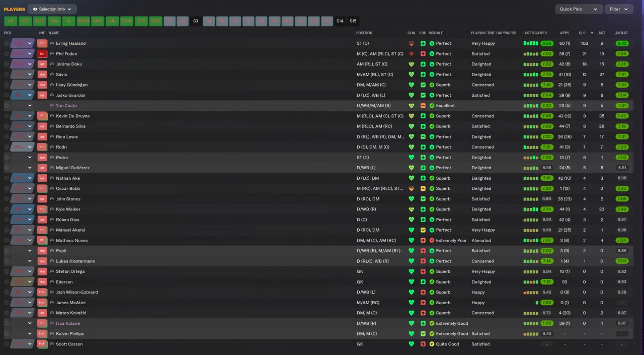This screenshot has height=355, width=644.
Task: Click Sávio's morale arrow icon
Action: (x=432, y=75)
